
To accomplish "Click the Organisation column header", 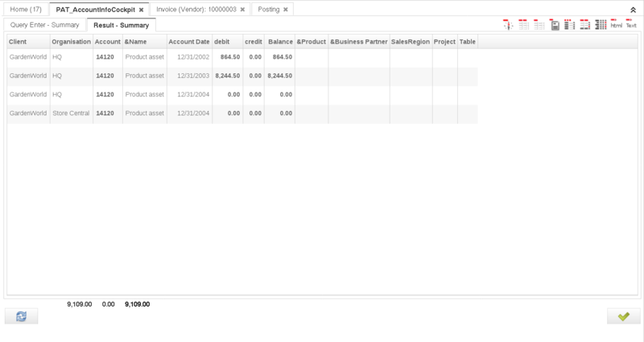I will click(x=71, y=41).
